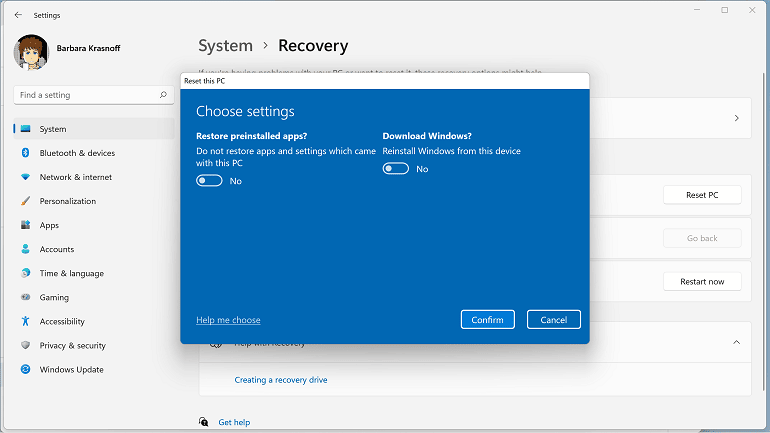
Task: Open Privacy & security text entry
Action: (73, 346)
